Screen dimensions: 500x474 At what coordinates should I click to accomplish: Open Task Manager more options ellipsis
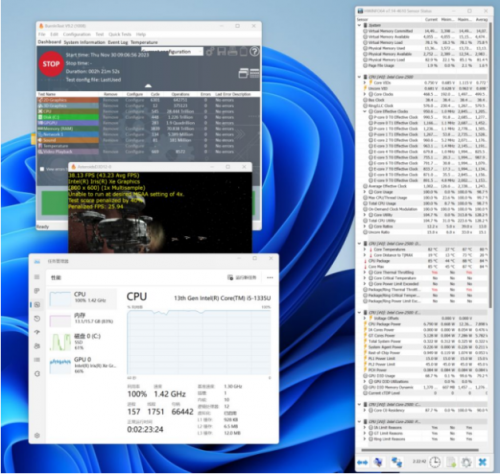pos(270,277)
